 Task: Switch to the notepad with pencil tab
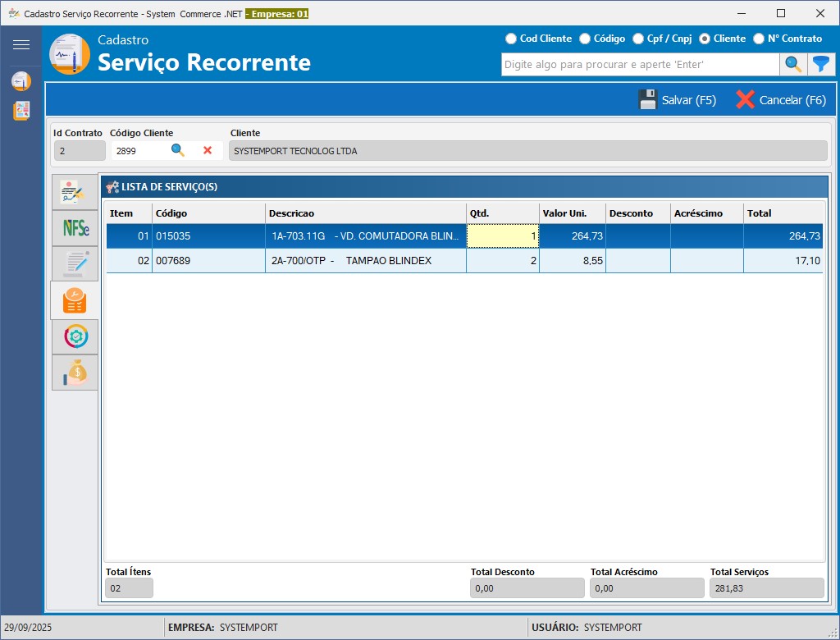click(x=75, y=264)
